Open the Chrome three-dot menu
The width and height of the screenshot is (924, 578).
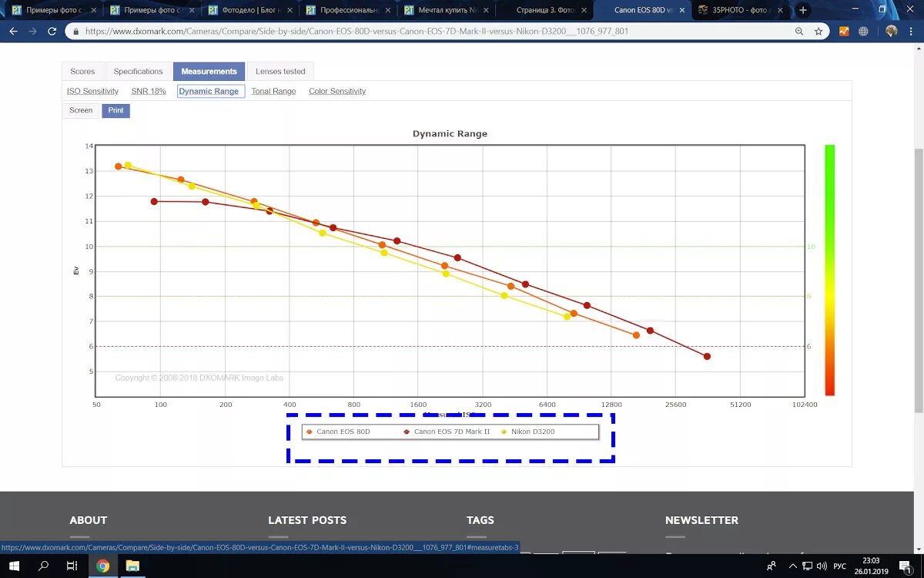tap(912, 32)
